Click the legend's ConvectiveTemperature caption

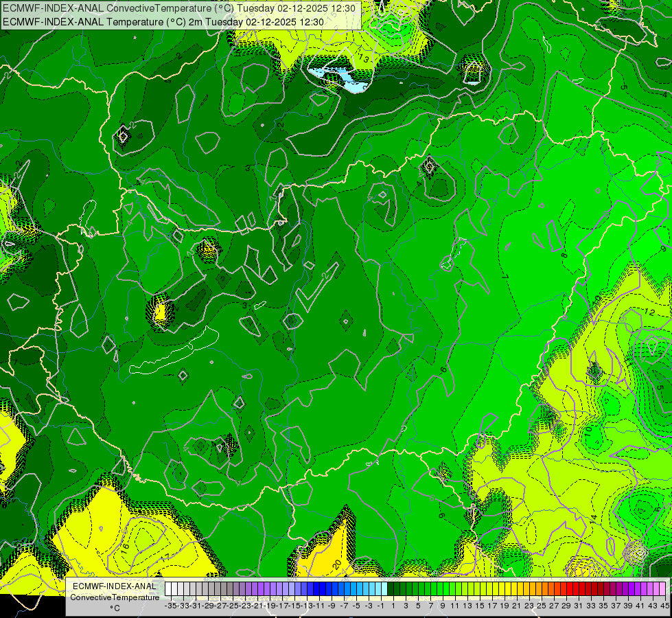coord(115,597)
